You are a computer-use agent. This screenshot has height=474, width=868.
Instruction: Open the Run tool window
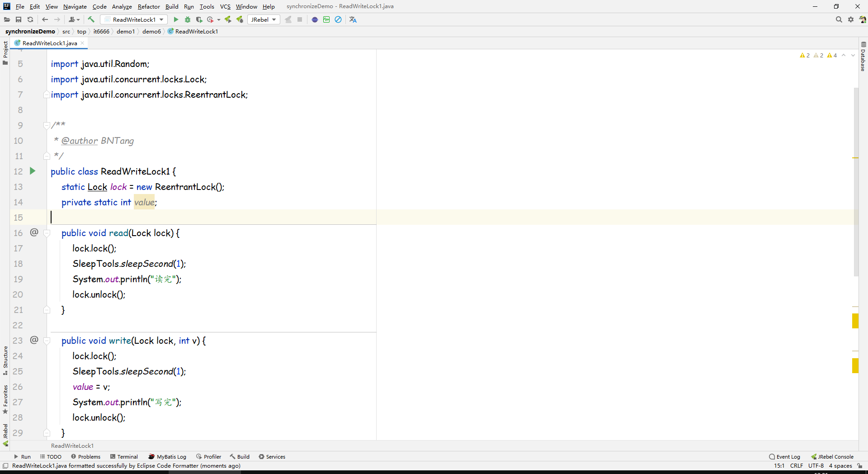[22, 457]
